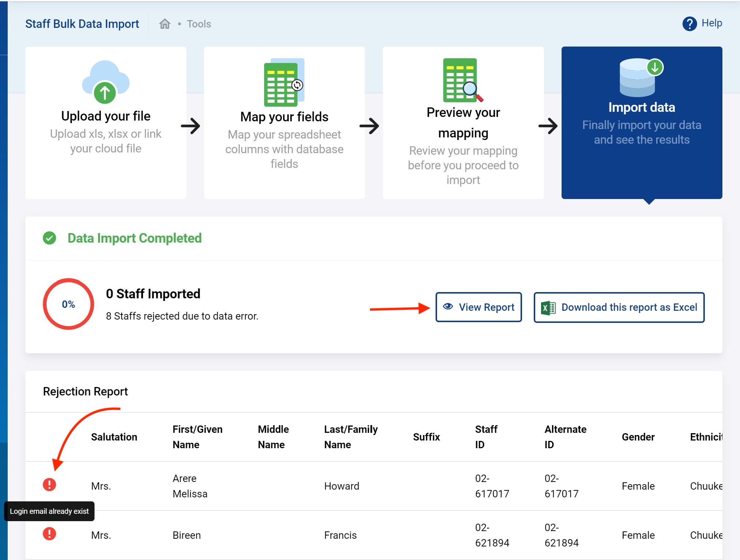Click the Excel icon in the download button

548,307
